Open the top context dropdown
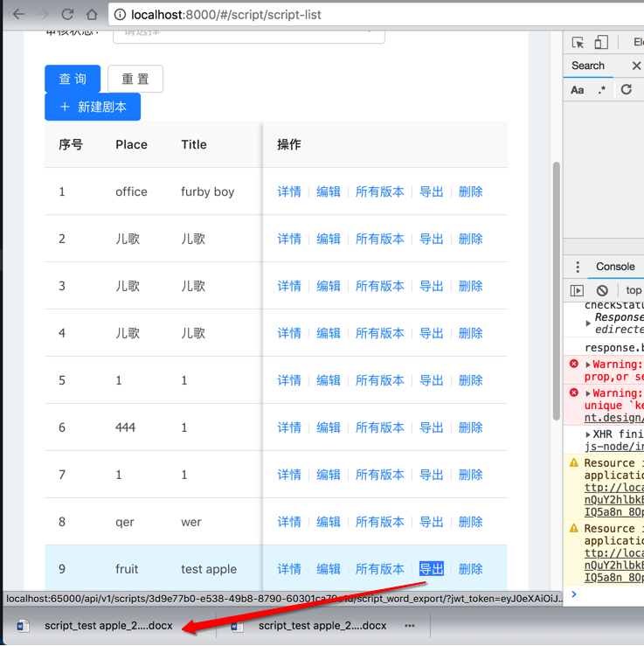The height and width of the screenshot is (646, 644). pos(634,290)
